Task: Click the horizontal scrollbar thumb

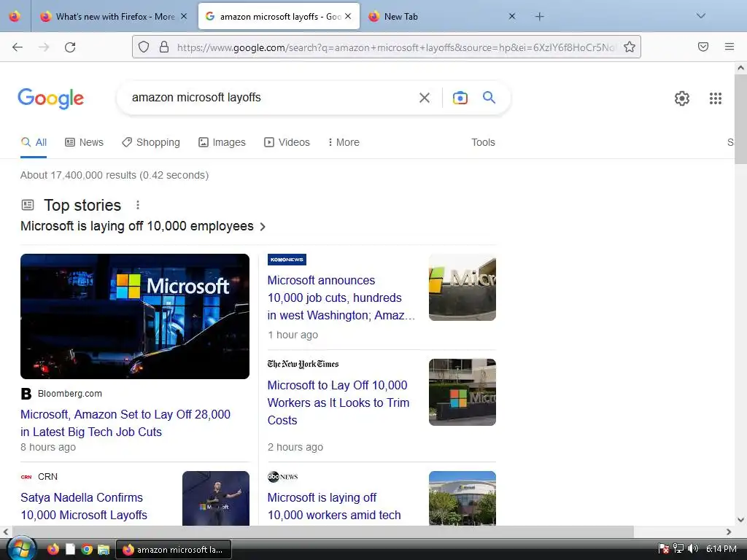Action: tap(323, 532)
